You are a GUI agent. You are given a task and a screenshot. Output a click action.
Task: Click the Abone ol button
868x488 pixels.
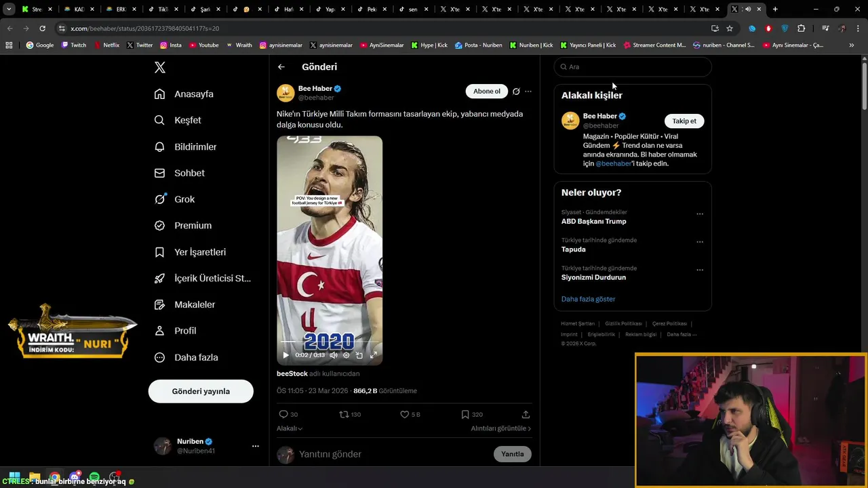(x=486, y=91)
